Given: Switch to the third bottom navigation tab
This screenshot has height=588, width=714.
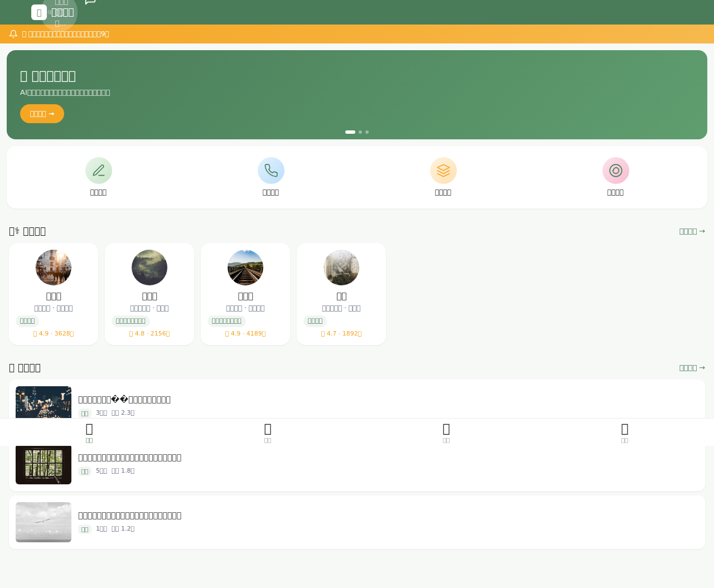Looking at the screenshot, I should (446, 433).
